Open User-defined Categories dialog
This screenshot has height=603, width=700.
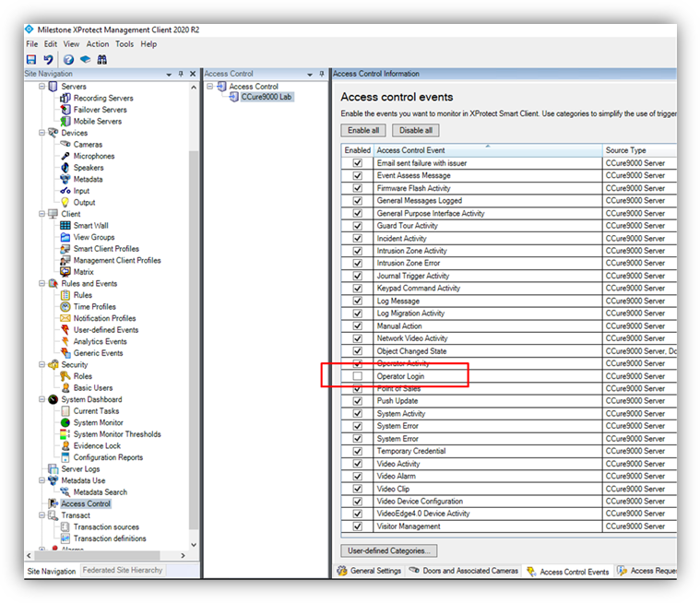pyautogui.click(x=389, y=550)
